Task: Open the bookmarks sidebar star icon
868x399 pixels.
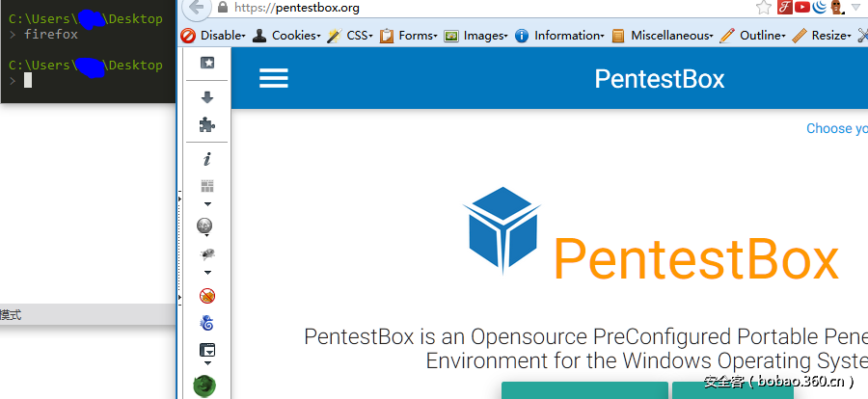Action: (206, 63)
